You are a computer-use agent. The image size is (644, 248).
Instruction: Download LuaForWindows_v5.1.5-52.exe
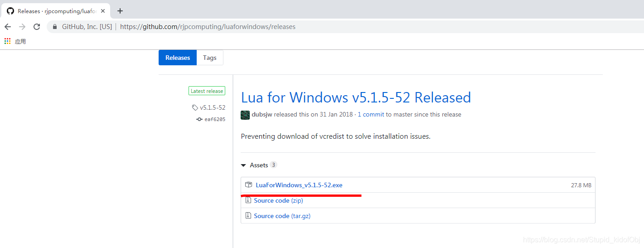[299, 185]
